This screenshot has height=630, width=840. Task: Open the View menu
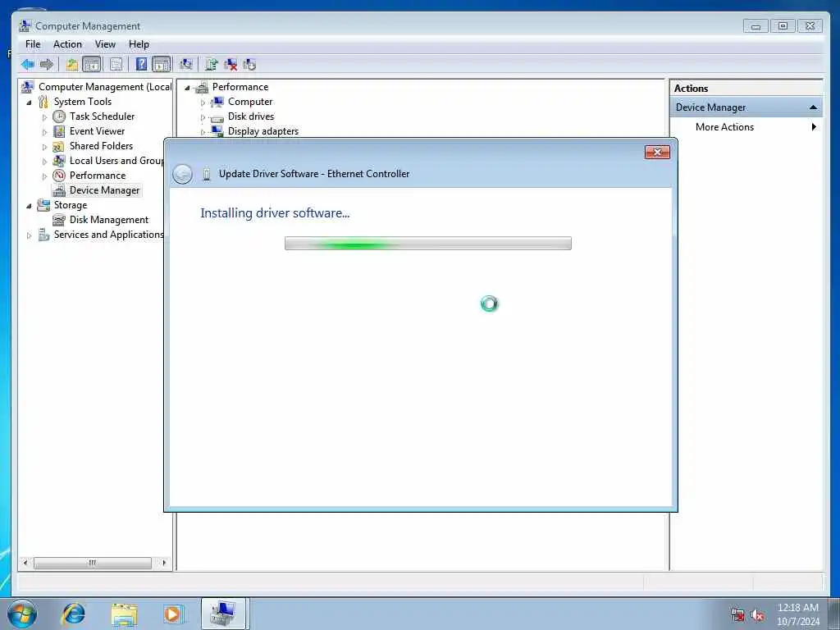(x=105, y=44)
